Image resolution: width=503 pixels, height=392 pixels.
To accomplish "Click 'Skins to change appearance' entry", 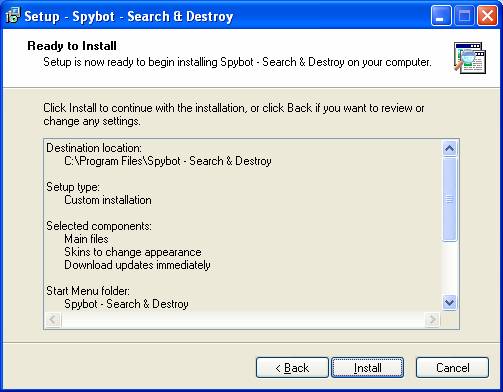I will pyautogui.click(x=133, y=252).
